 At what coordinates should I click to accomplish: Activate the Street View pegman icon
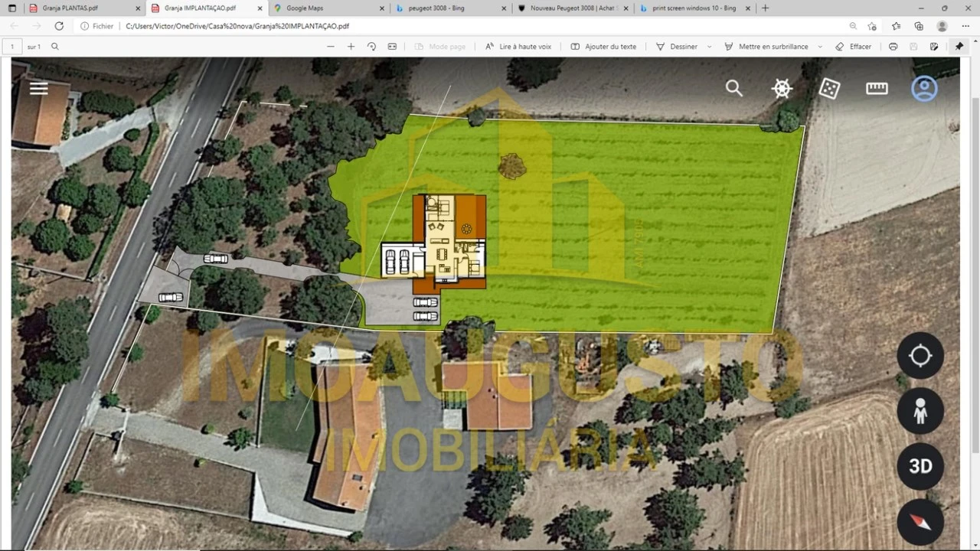pyautogui.click(x=920, y=411)
